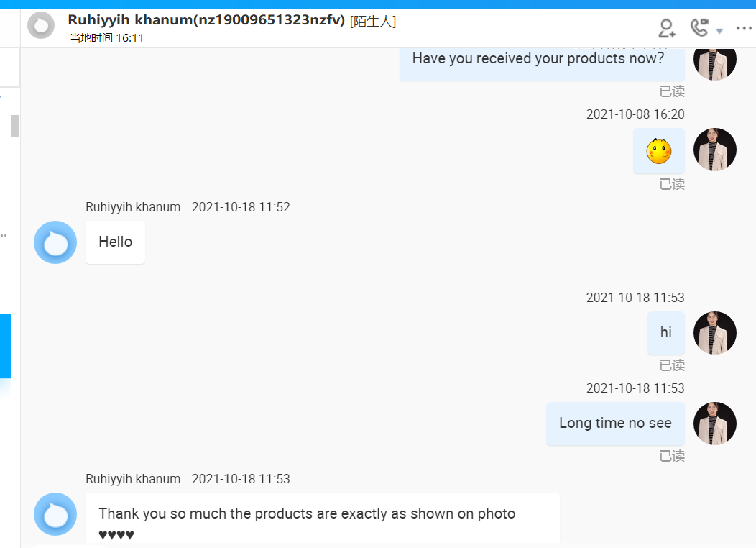Viewport: 756px width, 548px height.
Task: Start a voice or video call
Action: pyautogui.click(x=699, y=29)
